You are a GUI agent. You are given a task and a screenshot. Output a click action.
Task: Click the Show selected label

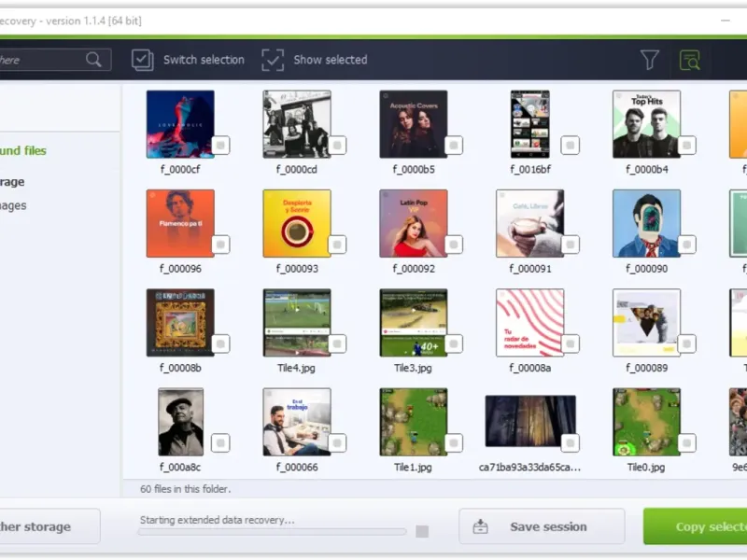pyautogui.click(x=331, y=60)
